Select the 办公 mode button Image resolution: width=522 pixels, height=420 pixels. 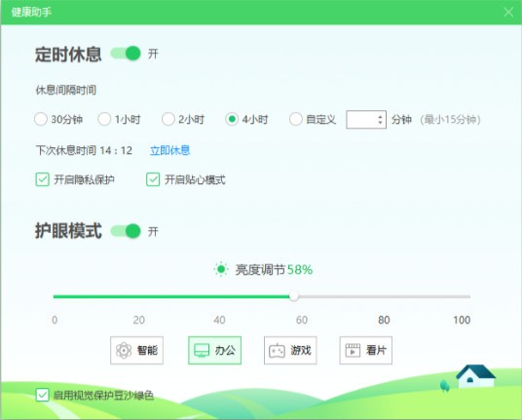click(214, 351)
